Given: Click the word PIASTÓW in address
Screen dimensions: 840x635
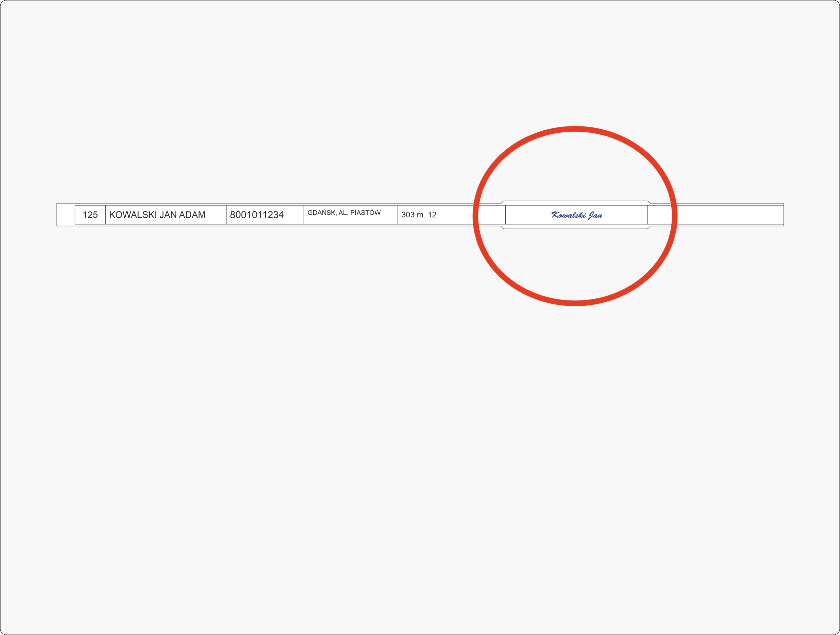Looking at the screenshot, I should tap(365, 212).
